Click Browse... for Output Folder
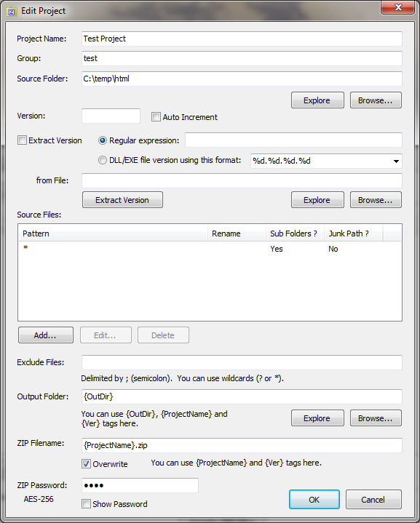420x523 pixels. 376,418
